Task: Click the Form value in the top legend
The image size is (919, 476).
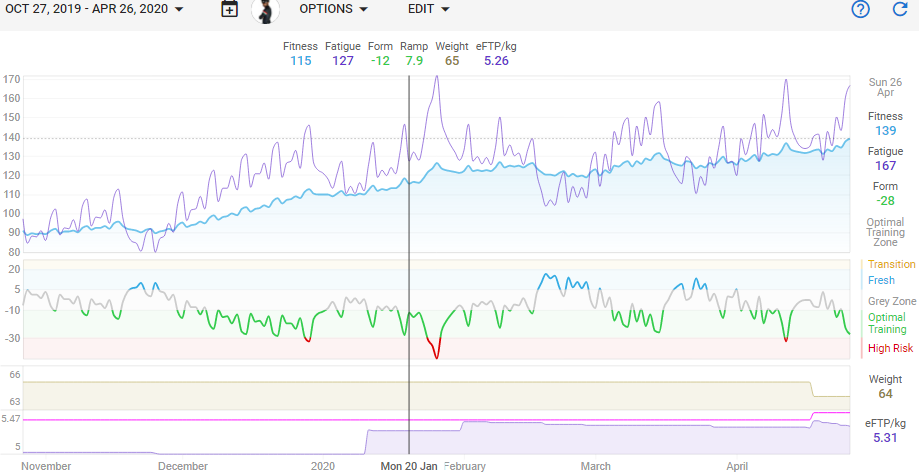Action: 380,60
